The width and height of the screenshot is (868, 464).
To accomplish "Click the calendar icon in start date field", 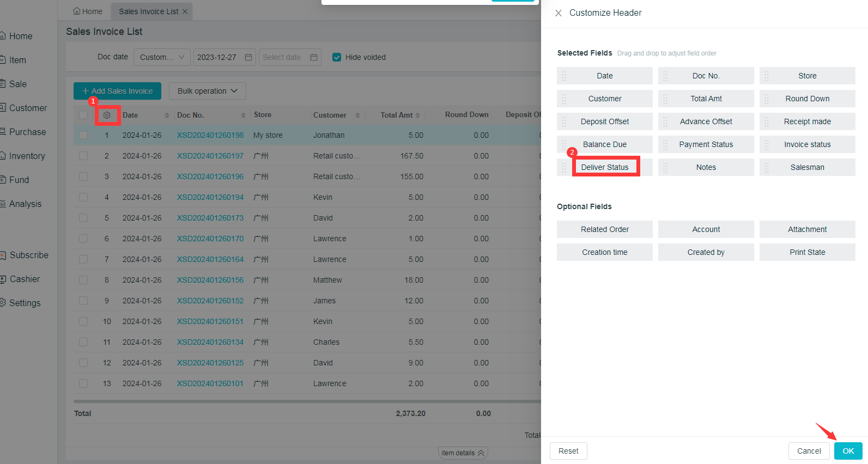I will [248, 57].
